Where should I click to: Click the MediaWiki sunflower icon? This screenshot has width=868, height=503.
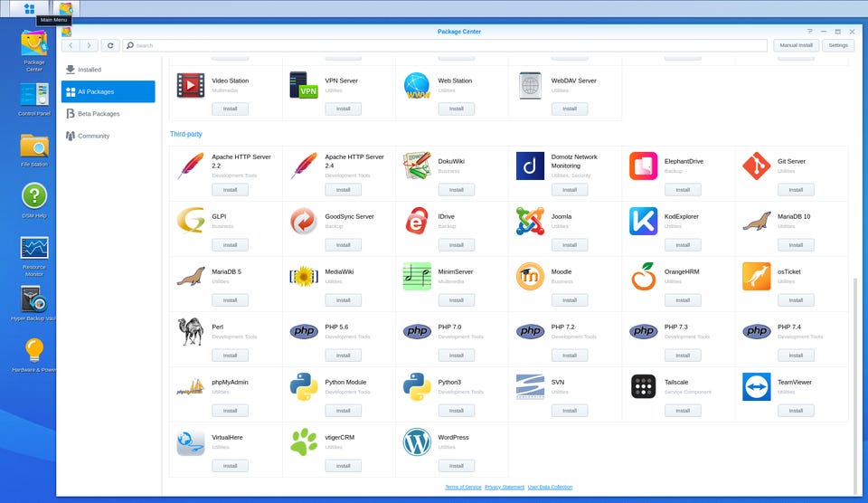(304, 276)
